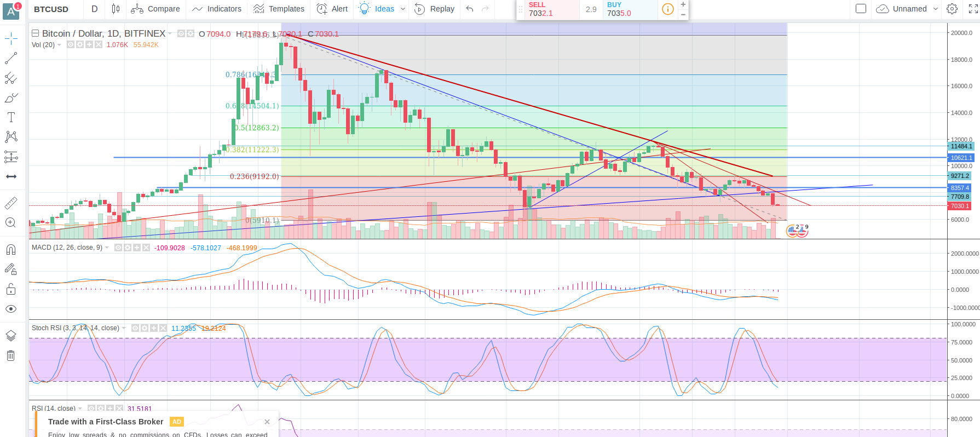Viewport: 980px width, 437px height.
Task: Toggle hide all drawing tools
Action: point(11,309)
